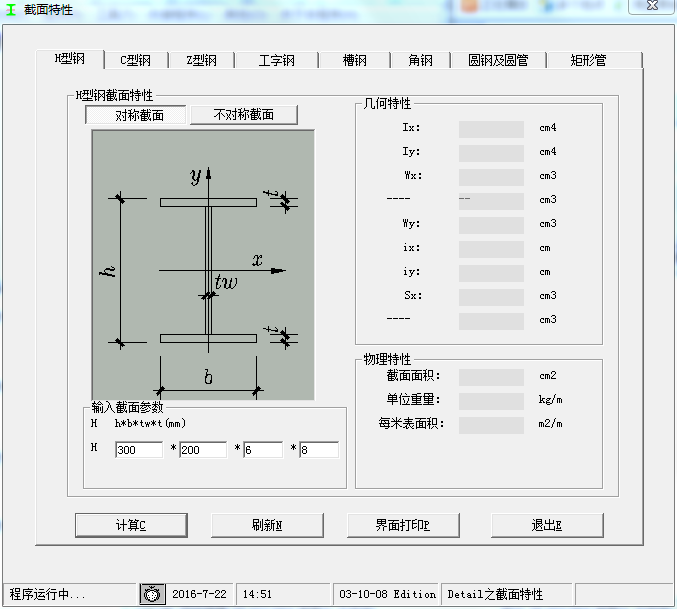Click the 14:51 time in status bar
677x609 pixels.
(257, 594)
